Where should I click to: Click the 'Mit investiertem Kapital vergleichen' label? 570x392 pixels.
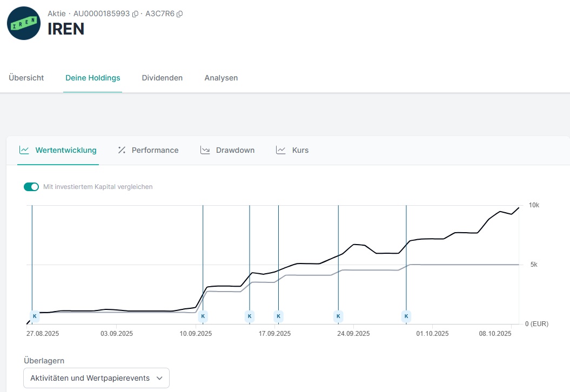coord(98,187)
